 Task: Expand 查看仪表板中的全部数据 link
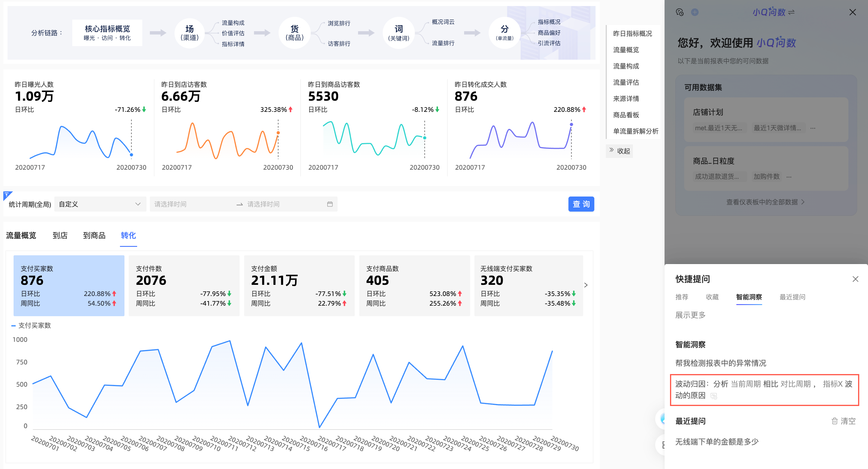pyautogui.click(x=765, y=202)
